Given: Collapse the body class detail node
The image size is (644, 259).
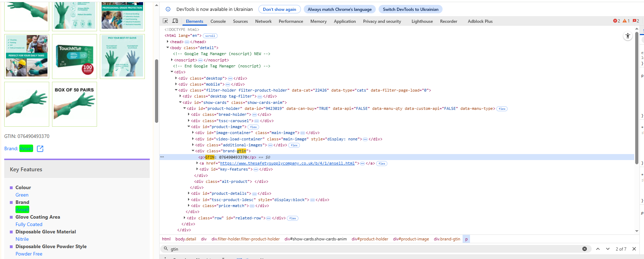Looking at the screenshot, I should click(168, 47).
